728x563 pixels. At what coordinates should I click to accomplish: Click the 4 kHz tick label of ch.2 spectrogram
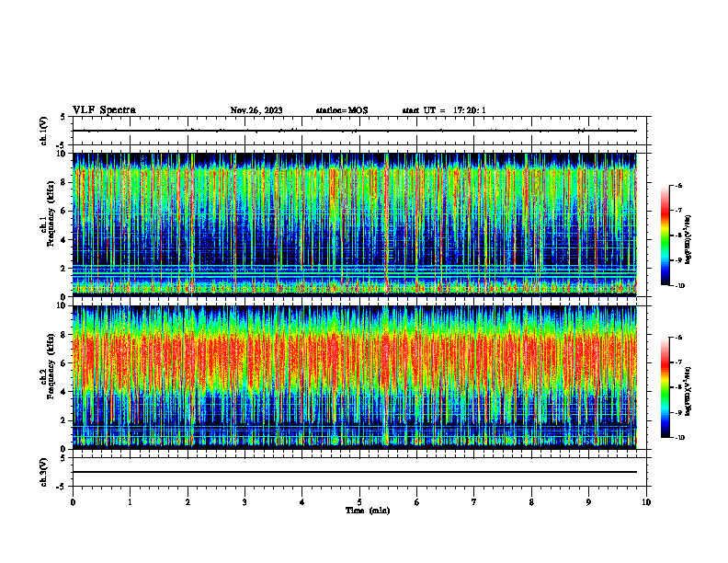[63, 392]
